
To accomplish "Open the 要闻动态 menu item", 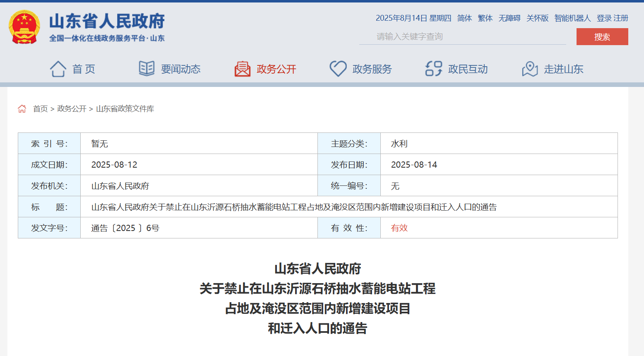I will pos(180,69).
